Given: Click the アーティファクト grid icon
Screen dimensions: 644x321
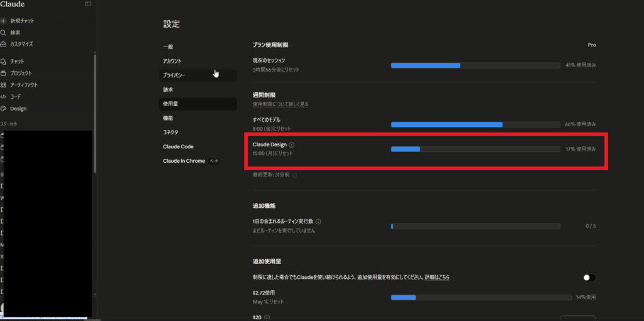Looking at the screenshot, I should [x=4, y=85].
